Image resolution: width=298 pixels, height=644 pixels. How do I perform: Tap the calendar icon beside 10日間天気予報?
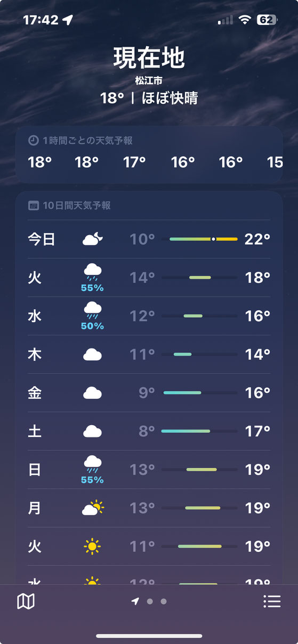pyautogui.click(x=33, y=205)
